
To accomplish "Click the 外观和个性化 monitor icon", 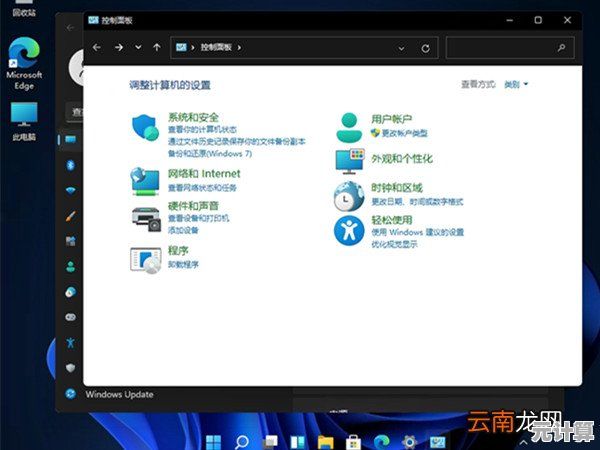I will pyautogui.click(x=349, y=161).
